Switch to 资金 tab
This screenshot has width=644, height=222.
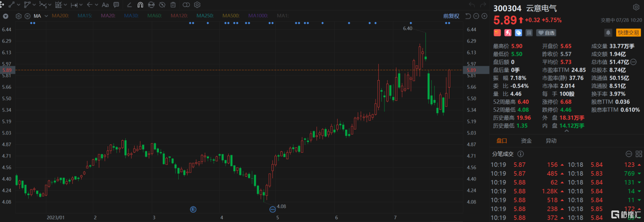(527, 141)
